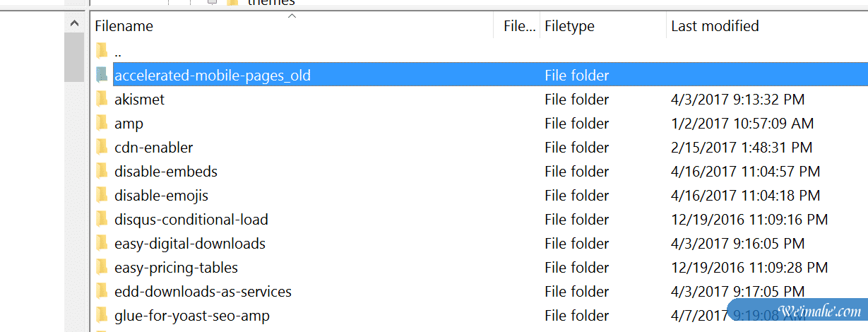Click the cdn-enabler folder icon
This screenshot has height=332, width=868.
[102, 147]
